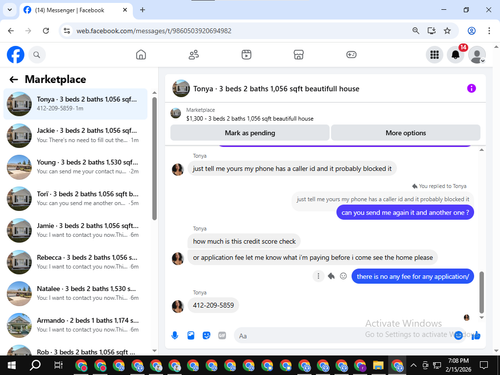Open Young 1,530 sqft conversation
Image resolution: width=500 pixels, height=375 pixels.
(x=75, y=167)
